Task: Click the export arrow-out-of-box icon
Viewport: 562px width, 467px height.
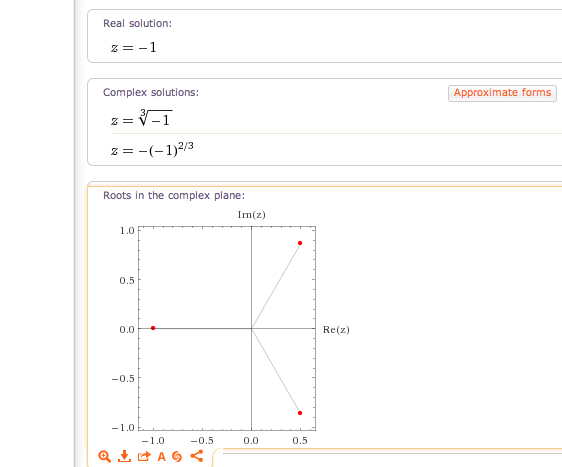Action: pos(144,456)
